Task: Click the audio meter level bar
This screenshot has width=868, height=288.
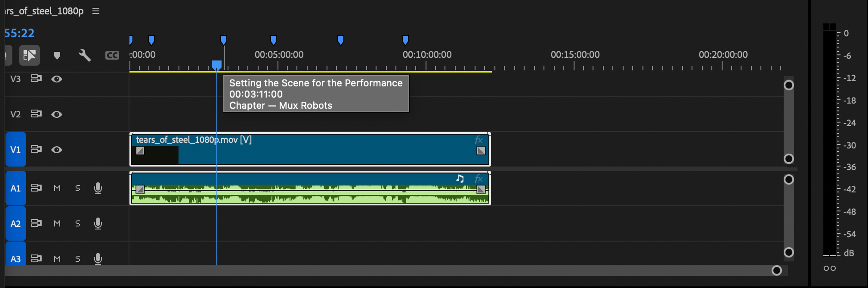Action: tap(830, 140)
